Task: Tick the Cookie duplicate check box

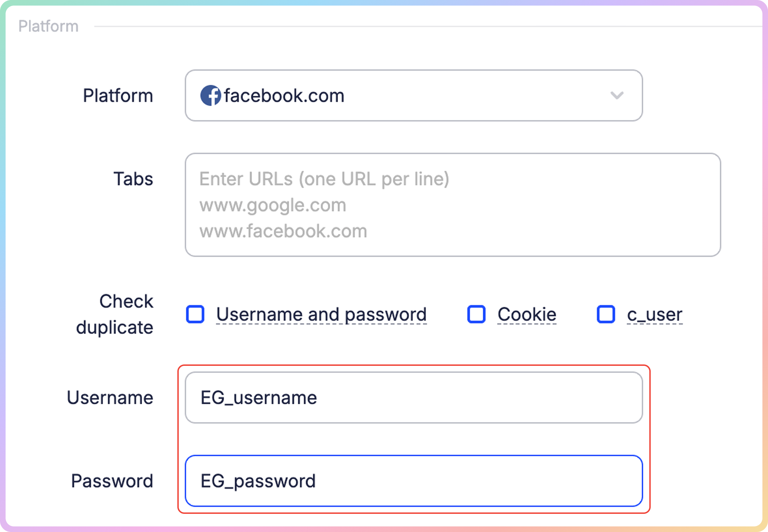Action: tap(477, 314)
